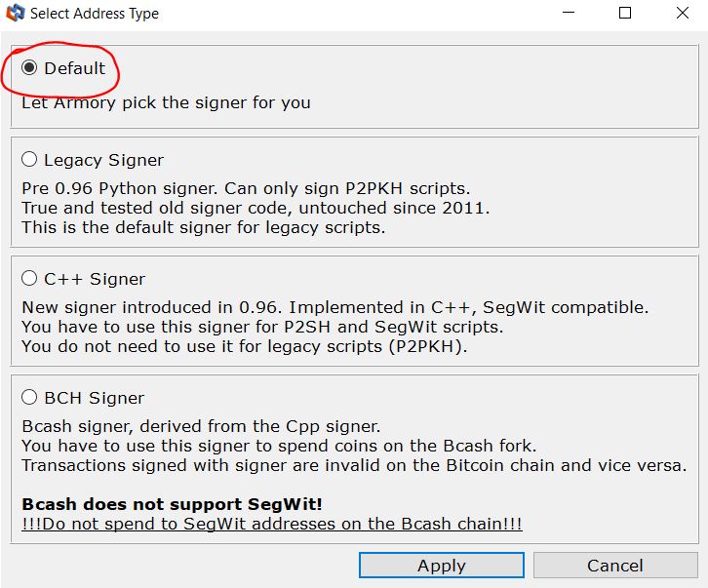Click the 'Default' label text
The height and width of the screenshot is (588, 708).
[x=74, y=68]
